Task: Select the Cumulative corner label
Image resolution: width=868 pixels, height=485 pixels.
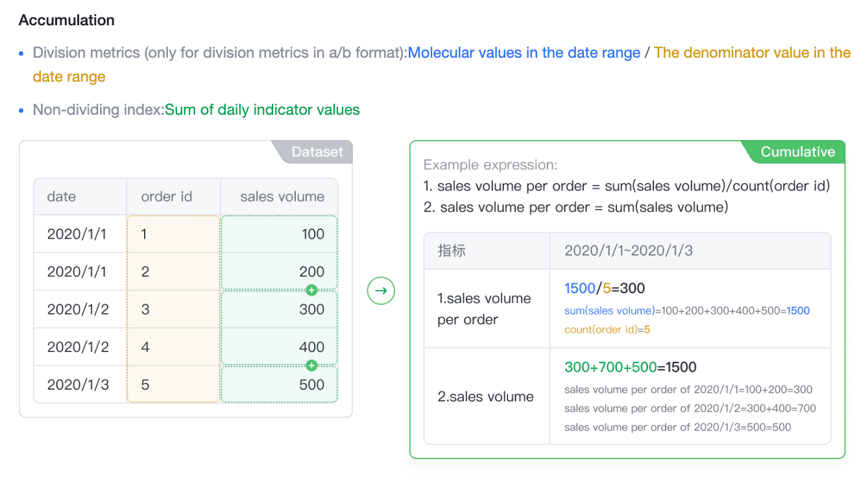Action: (797, 152)
